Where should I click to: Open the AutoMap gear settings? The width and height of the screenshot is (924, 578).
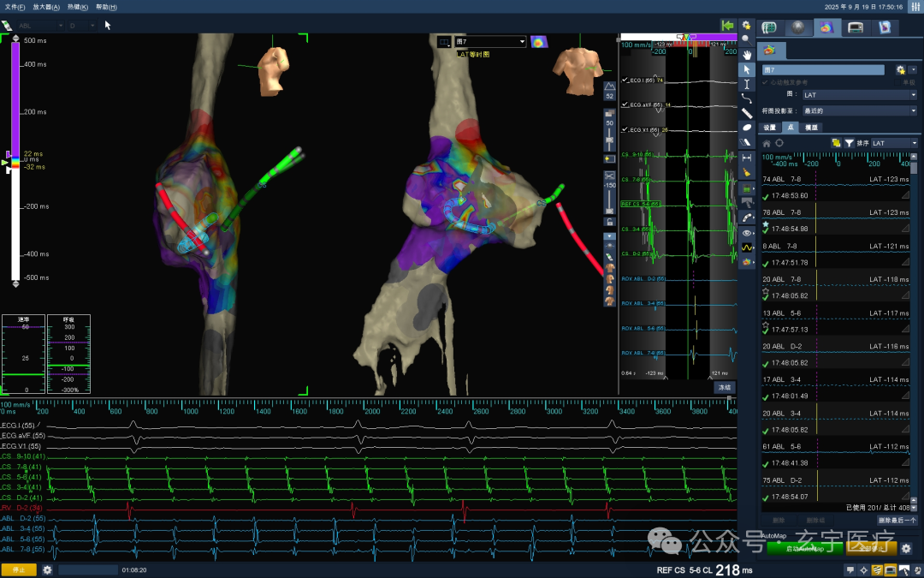click(x=906, y=549)
